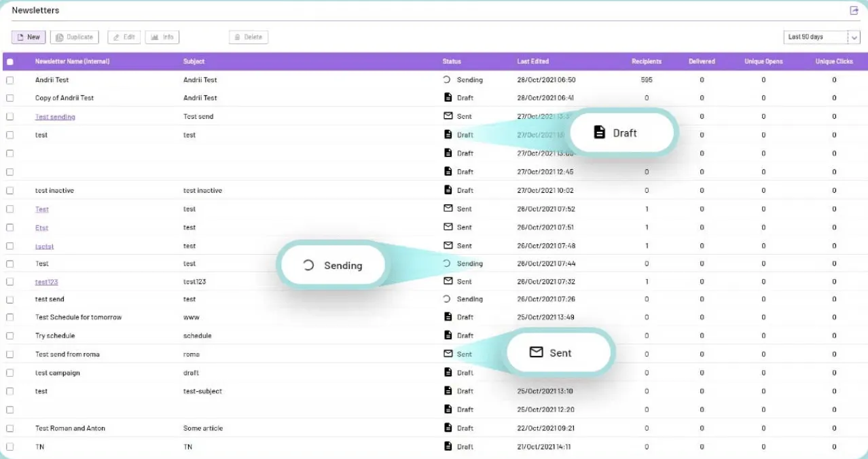Click the subject 'www'

[191, 317]
